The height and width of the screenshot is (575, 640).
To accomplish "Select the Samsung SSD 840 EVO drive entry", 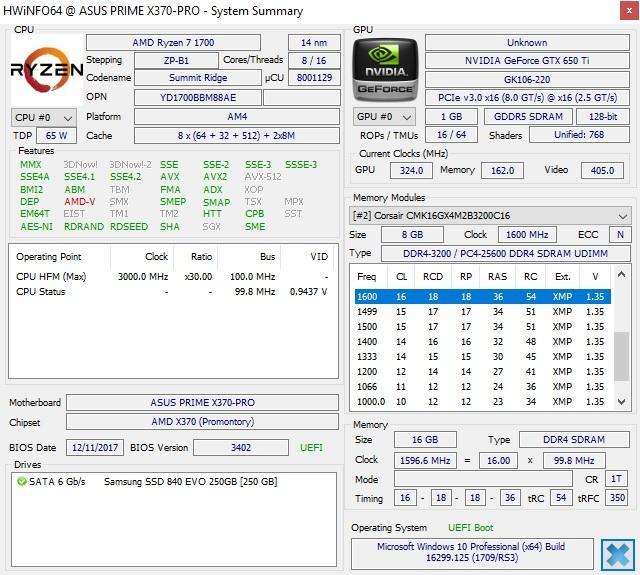I will (191, 482).
